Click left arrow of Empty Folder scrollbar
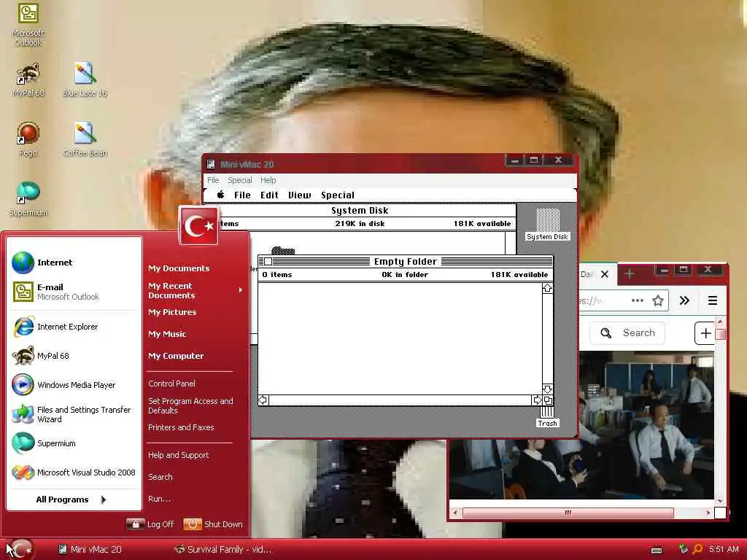The image size is (747, 560). point(263,400)
